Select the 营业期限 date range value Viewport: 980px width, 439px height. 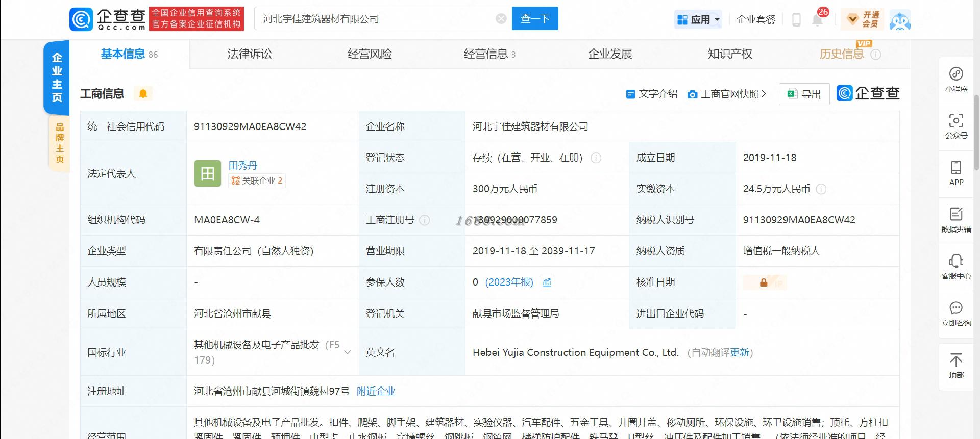534,251
